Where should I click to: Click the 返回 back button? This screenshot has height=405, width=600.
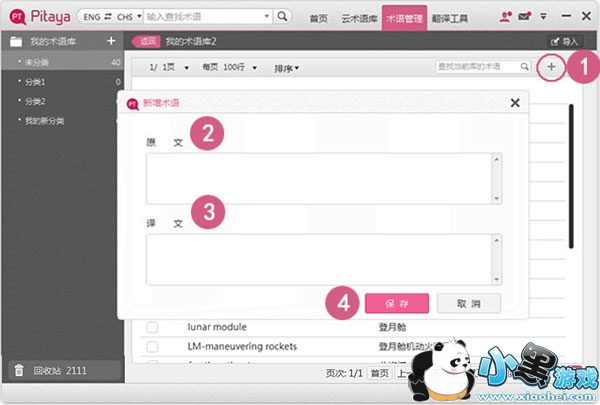[146, 41]
